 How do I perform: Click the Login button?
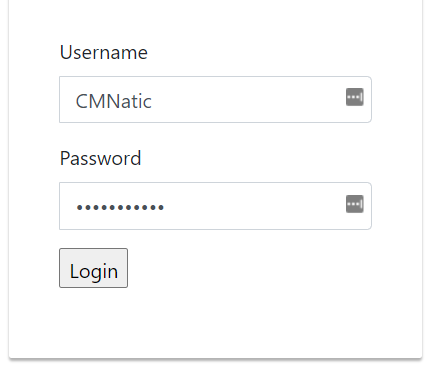click(x=93, y=268)
